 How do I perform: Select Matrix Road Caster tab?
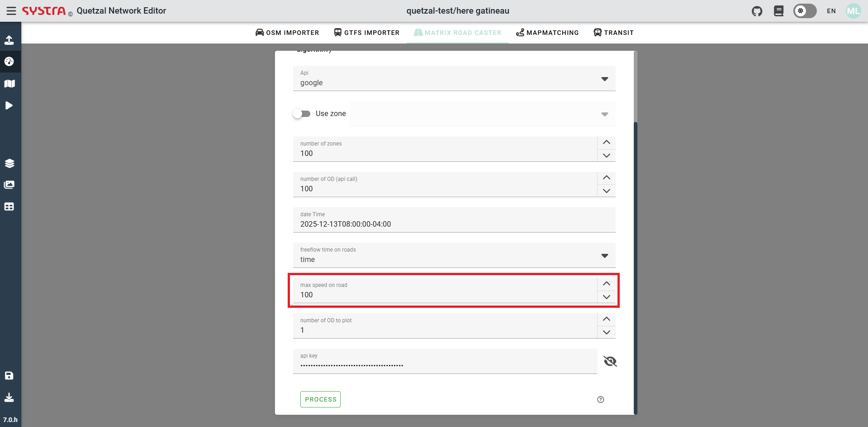click(458, 33)
